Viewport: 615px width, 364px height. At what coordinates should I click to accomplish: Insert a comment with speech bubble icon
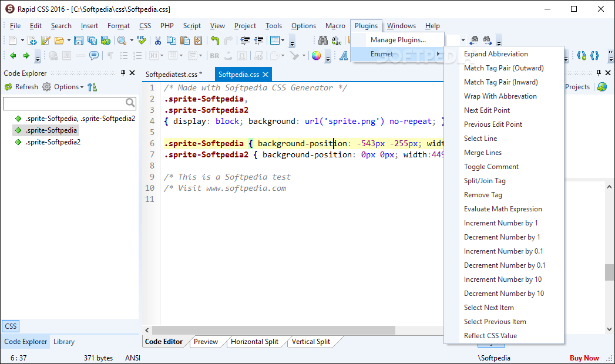point(94,56)
